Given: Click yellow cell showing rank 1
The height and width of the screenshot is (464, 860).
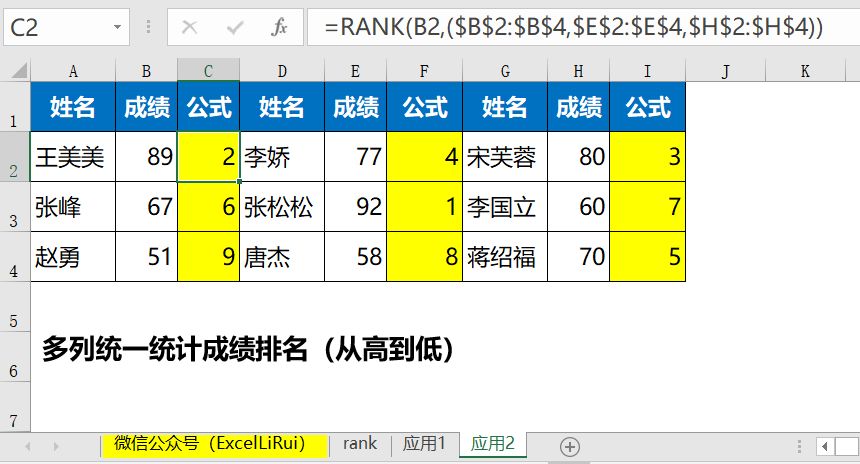Looking at the screenshot, I should pyautogui.click(x=425, y=207).
